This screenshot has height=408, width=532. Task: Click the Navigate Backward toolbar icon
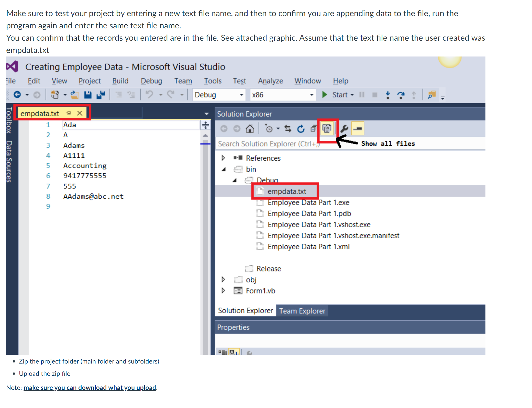coord(17,95)
